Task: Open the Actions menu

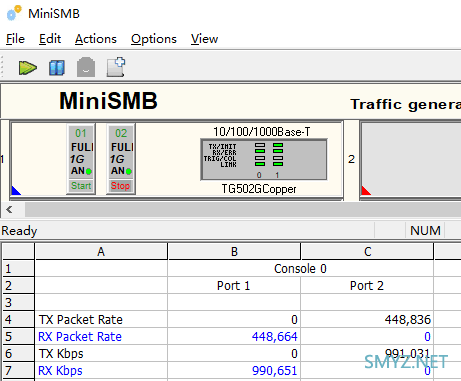Action: tap(96, 39)
